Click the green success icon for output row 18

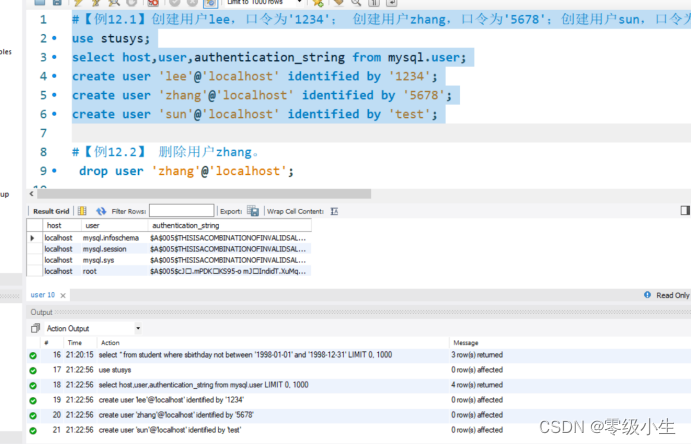click(x=33, y=386)
